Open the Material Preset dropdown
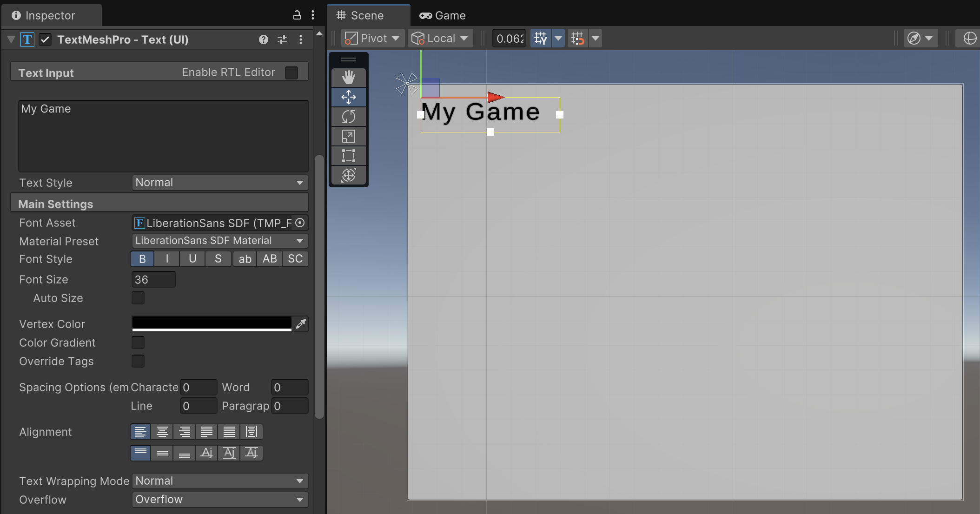 pyautogui.click(x=219, y=241)
